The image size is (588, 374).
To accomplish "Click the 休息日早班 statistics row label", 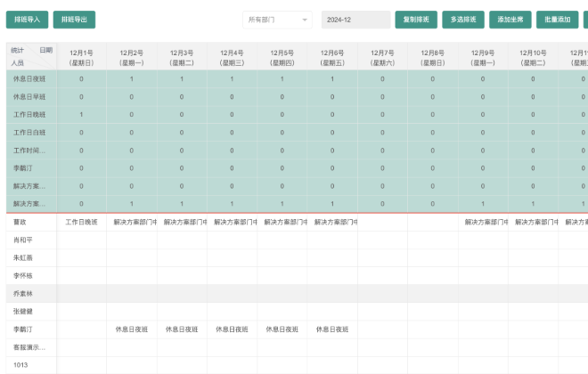I will point(29,97).
